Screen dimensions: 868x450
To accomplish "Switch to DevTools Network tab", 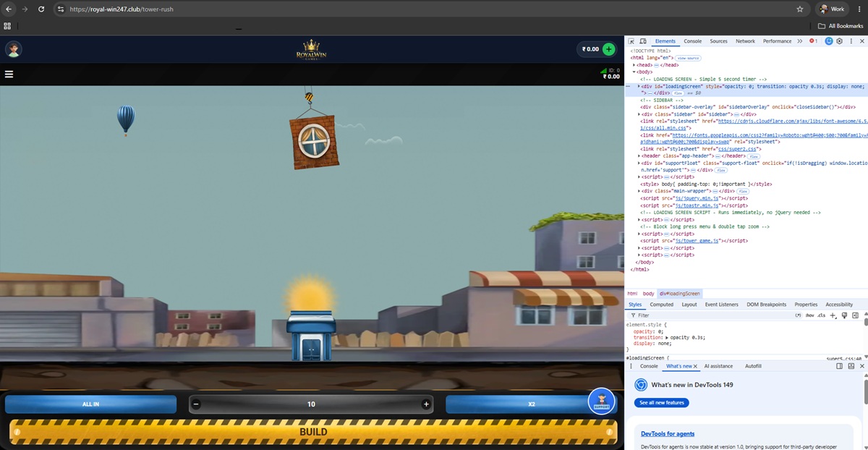I will 745,41.
